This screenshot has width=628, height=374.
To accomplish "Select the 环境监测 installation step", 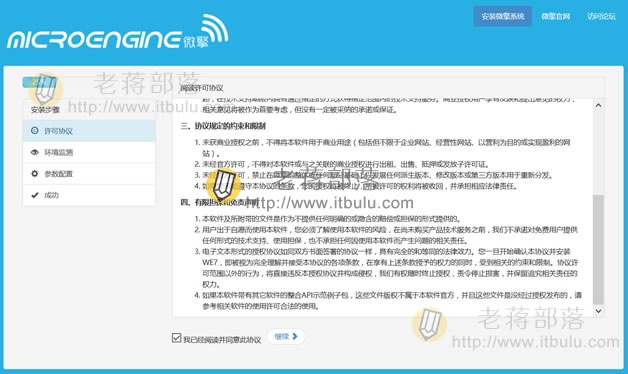I will [89, 152].
